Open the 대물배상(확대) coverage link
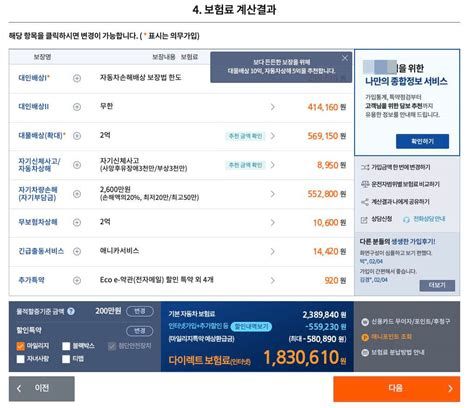 click(42, 136)
